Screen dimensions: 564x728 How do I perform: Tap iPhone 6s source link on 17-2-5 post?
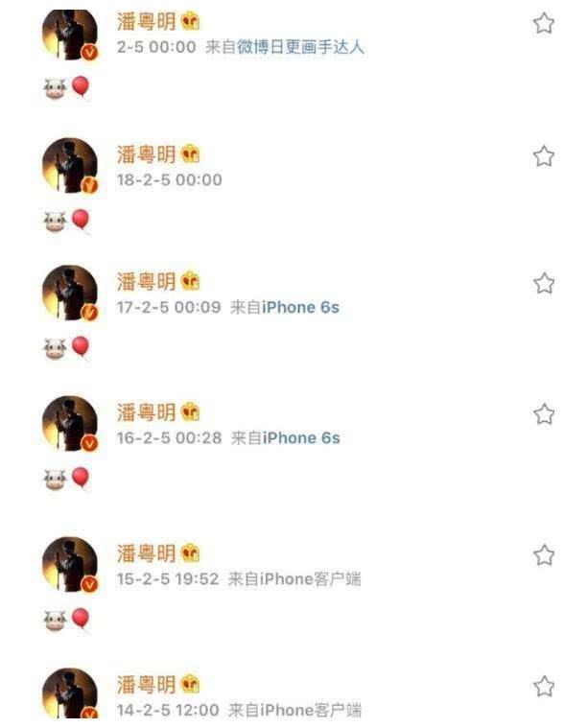click(x=300, y=307)
